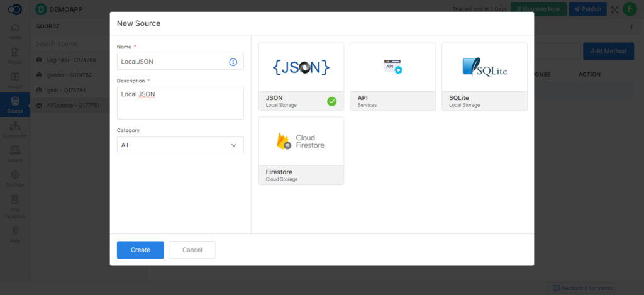Click the JSON logo image
The image size is (644, 295).
(x=301, y=67)
